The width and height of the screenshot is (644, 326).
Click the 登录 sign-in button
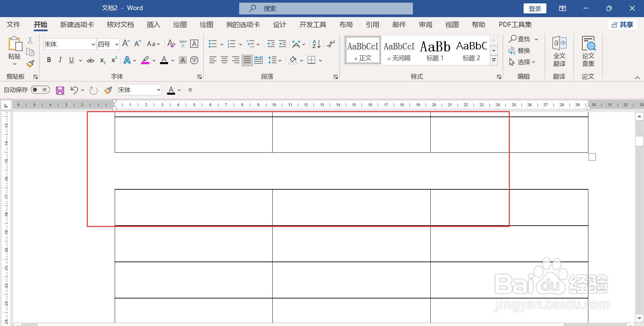[535, 8]
